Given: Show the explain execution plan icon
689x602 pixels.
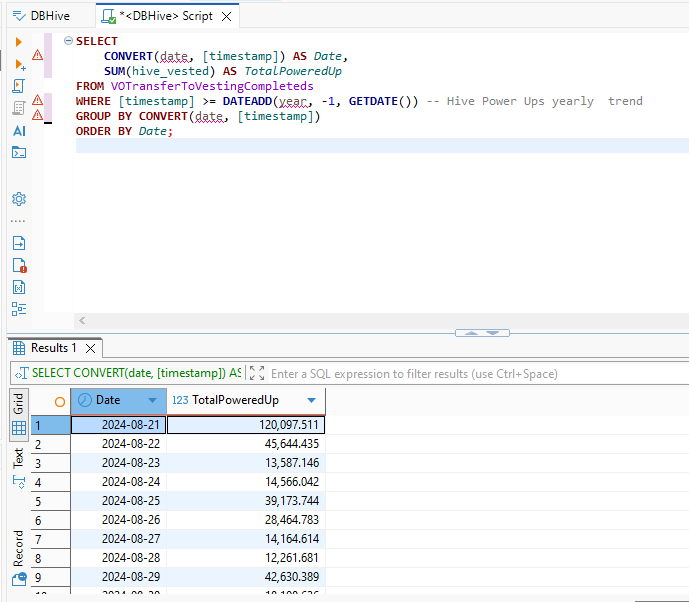Looking at the screenshot, I should pyautogui.click(x=18, y=108).
